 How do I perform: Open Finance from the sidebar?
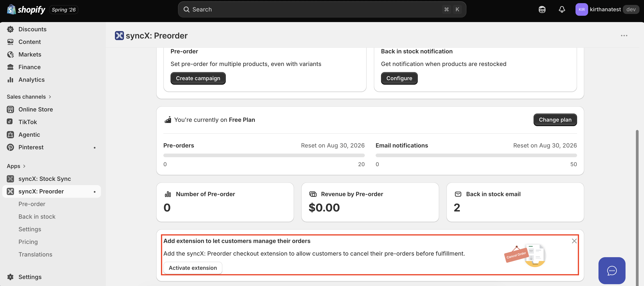click(x=30, y=67)
